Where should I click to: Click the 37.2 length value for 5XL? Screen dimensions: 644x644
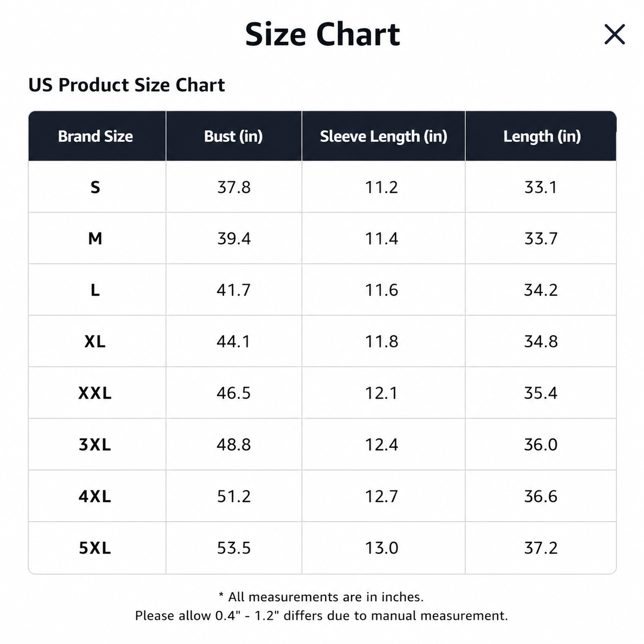pyautogui.click(x=541, y=548)
